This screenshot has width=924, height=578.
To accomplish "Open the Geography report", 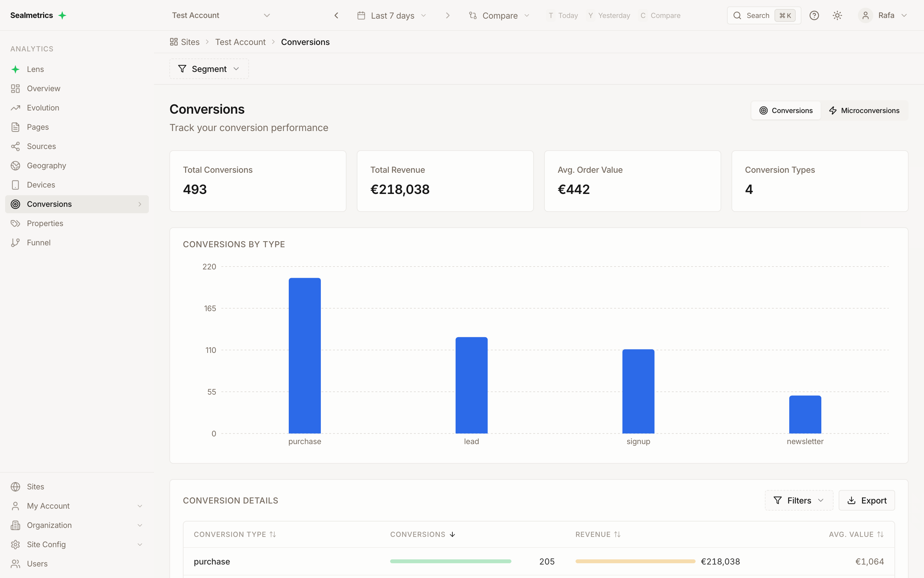I will click(x=77, y=165).
